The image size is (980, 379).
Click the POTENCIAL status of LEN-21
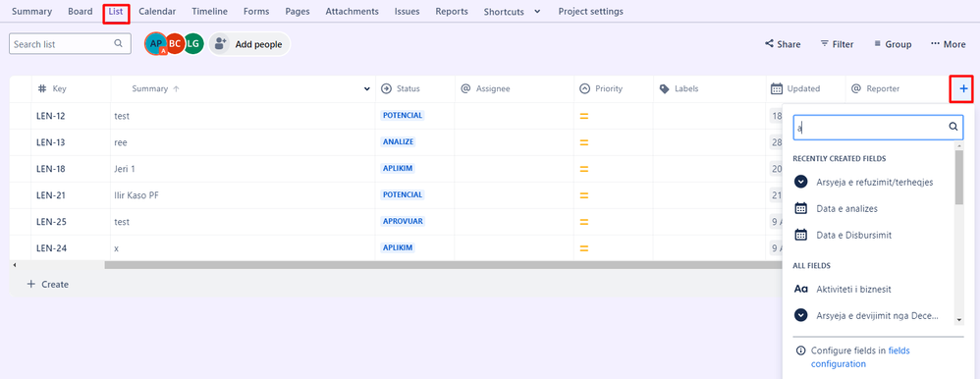click(x=403, y=195)
